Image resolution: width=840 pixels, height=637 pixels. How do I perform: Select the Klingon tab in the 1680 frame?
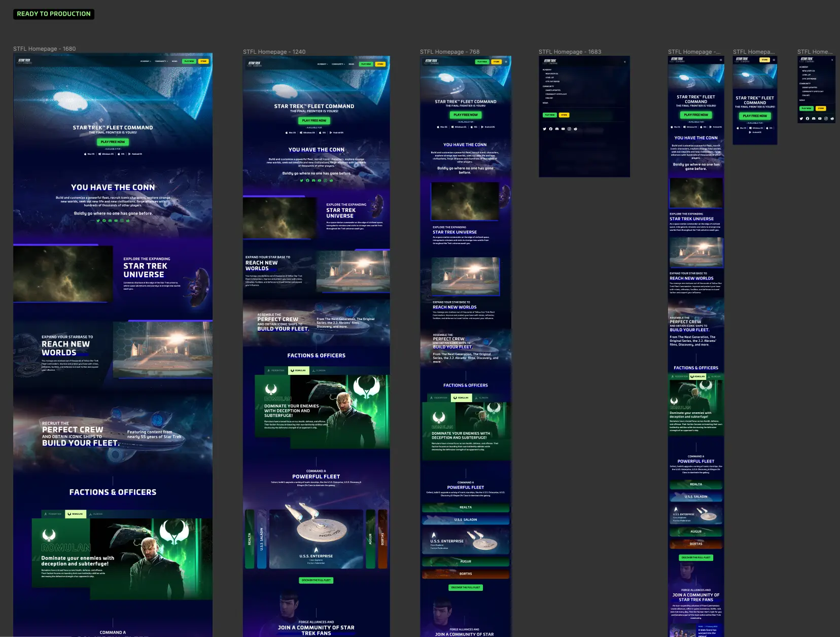pyautogui.click(x=96, y=514)
